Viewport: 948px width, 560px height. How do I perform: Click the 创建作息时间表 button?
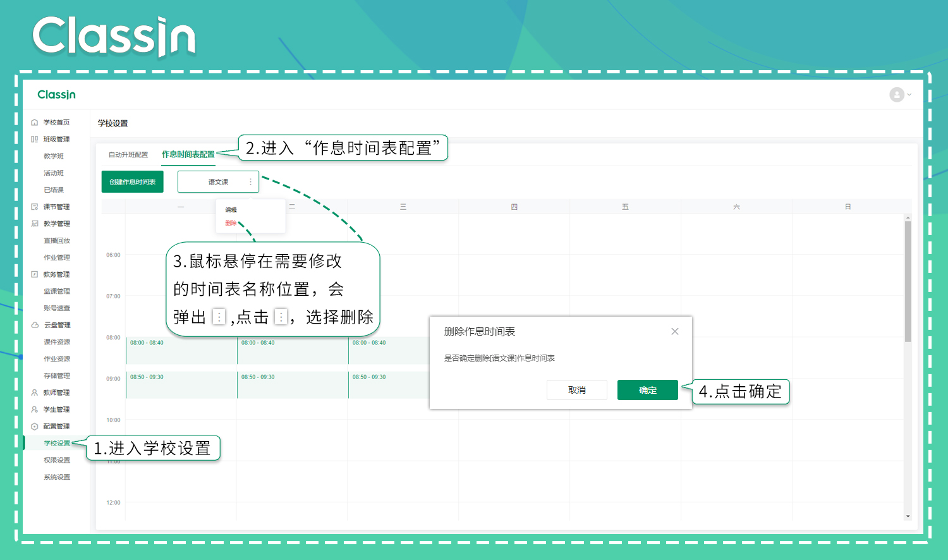tap(133, 182)
